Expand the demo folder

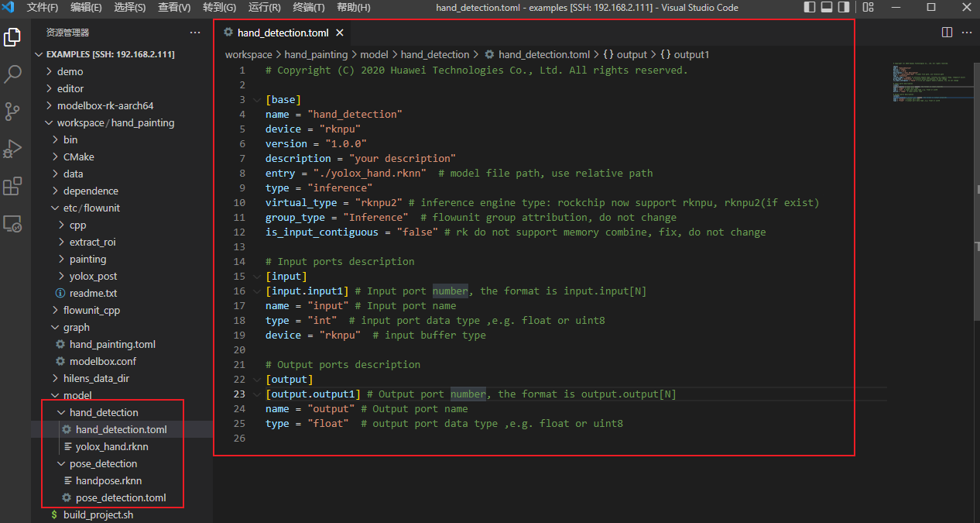(x=70, y=71)
